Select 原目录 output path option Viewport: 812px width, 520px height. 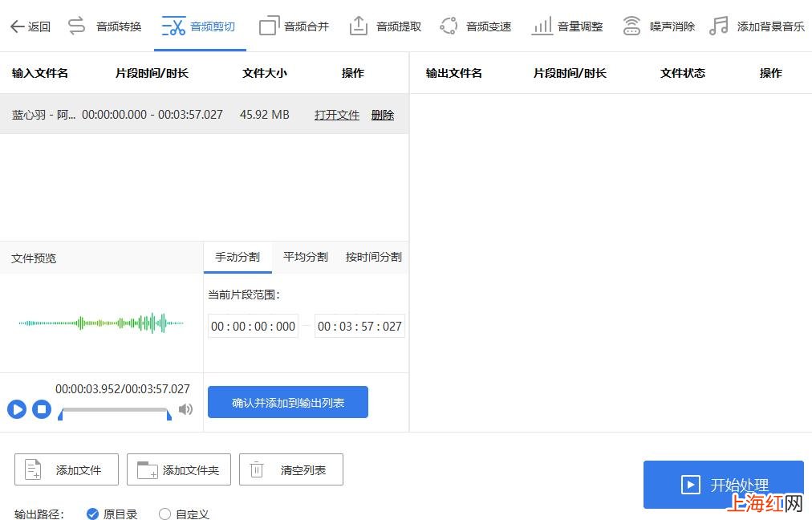click(93, 514)
